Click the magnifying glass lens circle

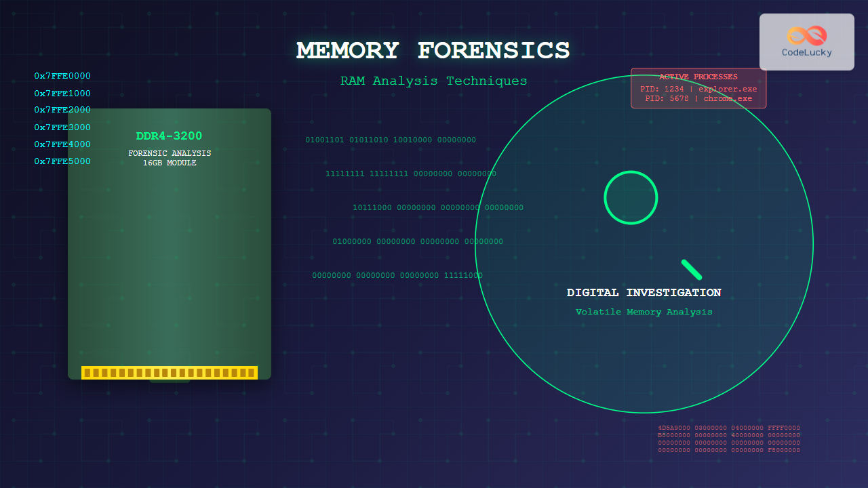point(631,197)
